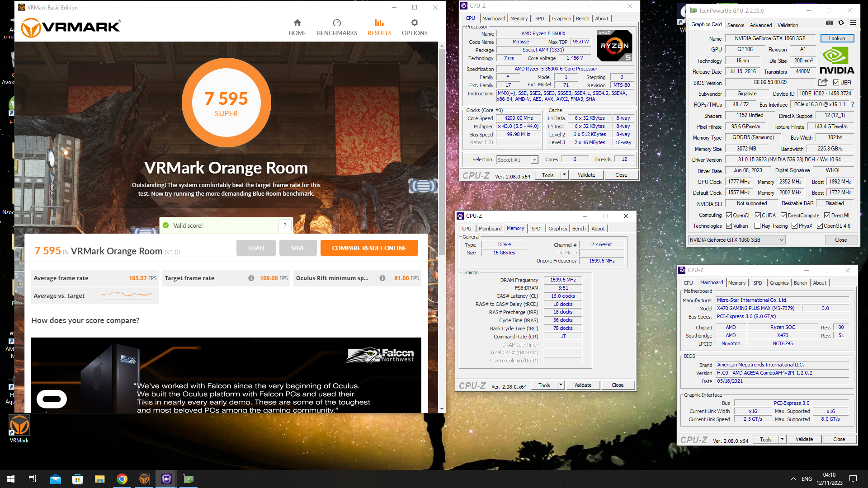Open Task View from the taskbar
Image resolution: width=868 pixels, height=488 pixels.
tap(33, 479)
